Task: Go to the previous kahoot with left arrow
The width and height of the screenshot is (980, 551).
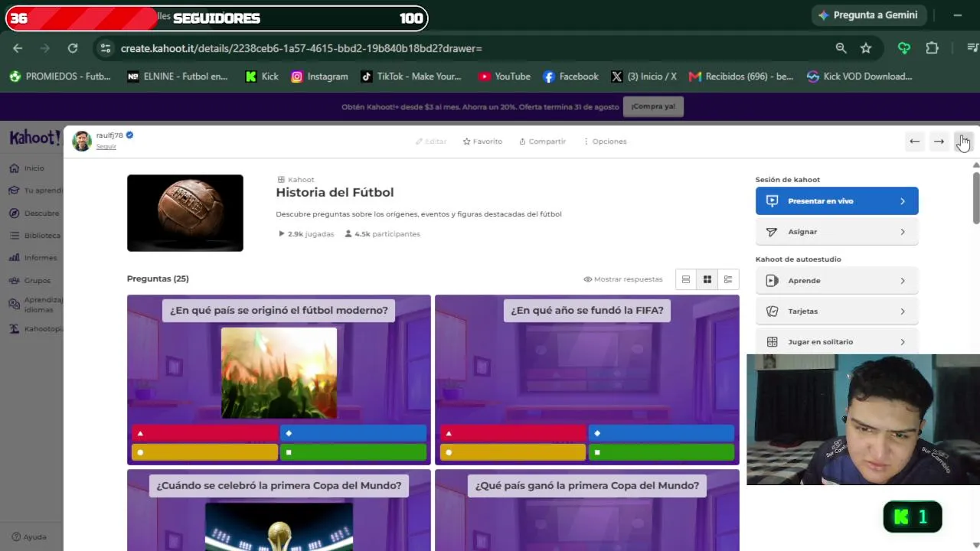Action: point(914,142)
